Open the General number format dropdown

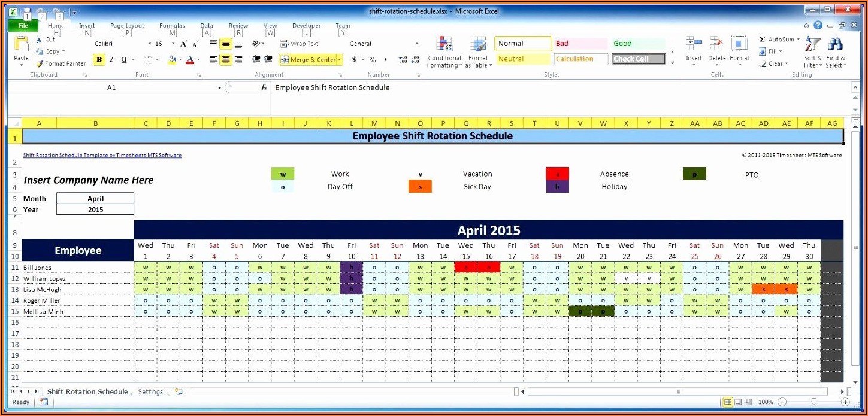(417, 44)
